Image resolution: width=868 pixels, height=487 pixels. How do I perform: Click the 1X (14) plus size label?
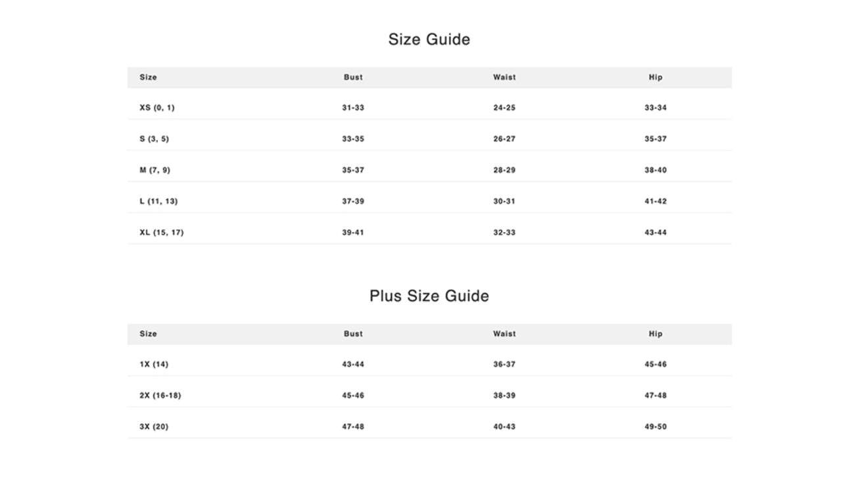[154, 364]
